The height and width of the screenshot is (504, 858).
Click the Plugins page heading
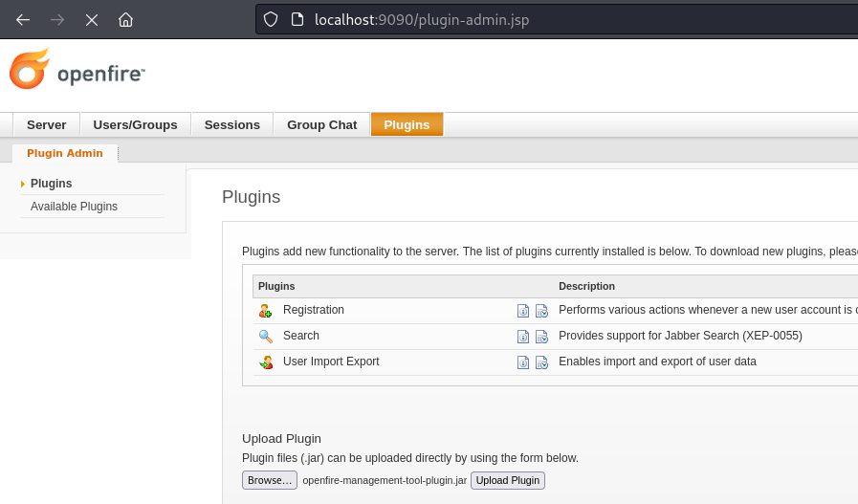(252, 196)
